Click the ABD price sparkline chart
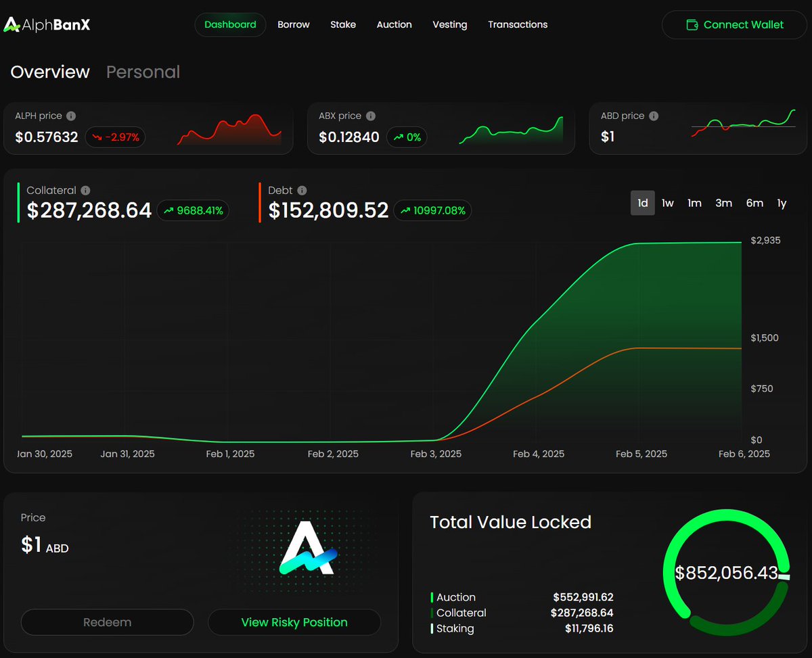This screenshot has height=658, width=812. click(744, 124)
